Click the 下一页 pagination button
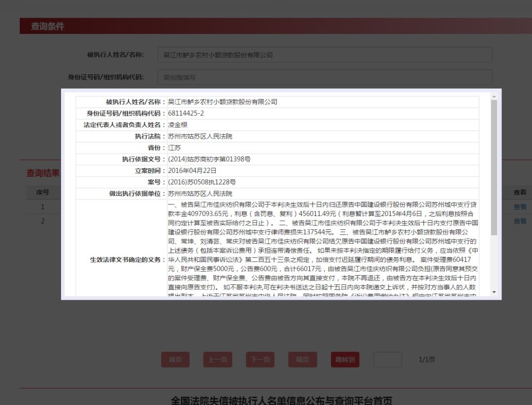This screenshot has height=405, width=532. [260, 360]
